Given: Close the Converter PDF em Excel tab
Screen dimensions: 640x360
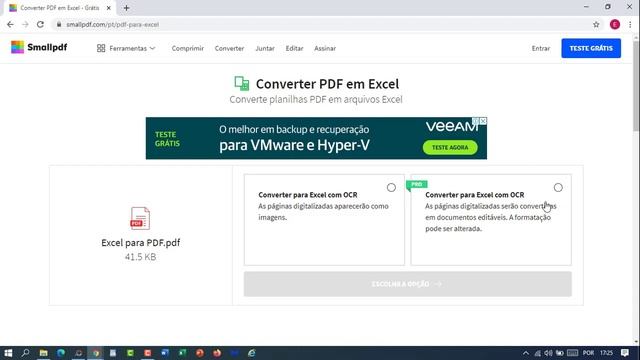Looking at the screenshot, I should 109,8.
